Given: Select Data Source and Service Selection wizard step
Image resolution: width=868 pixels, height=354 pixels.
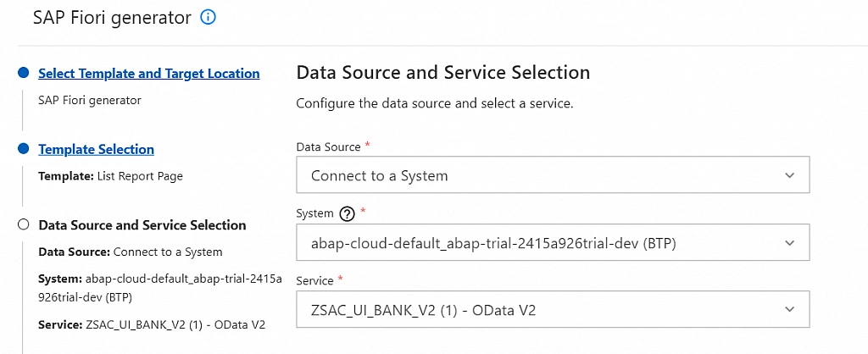Looking at the screenshot, I should pos(142,225).
